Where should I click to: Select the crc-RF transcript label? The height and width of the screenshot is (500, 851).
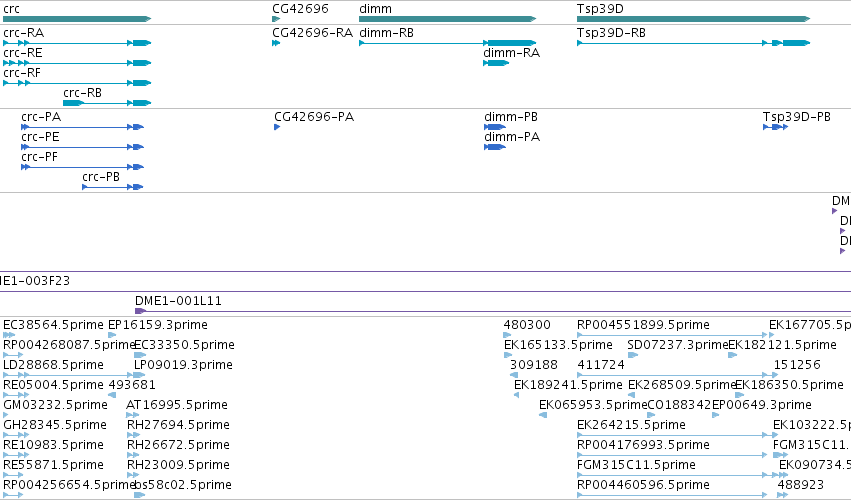click(x=22, y=73)
